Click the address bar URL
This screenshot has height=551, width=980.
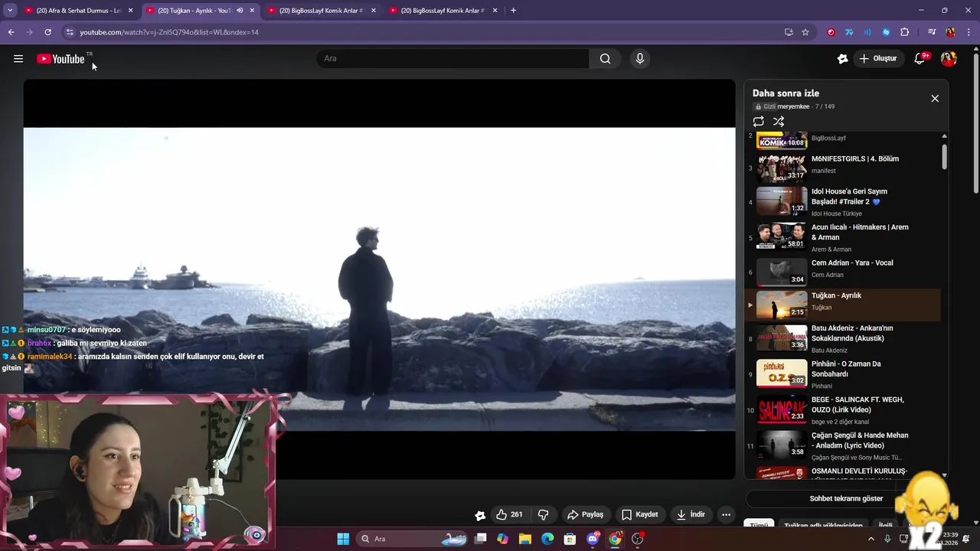click(x=169, y=32)
